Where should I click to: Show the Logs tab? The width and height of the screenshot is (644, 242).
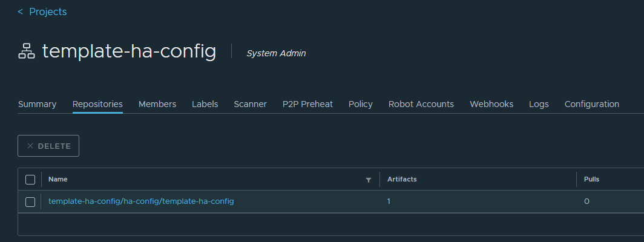(539, 104)
